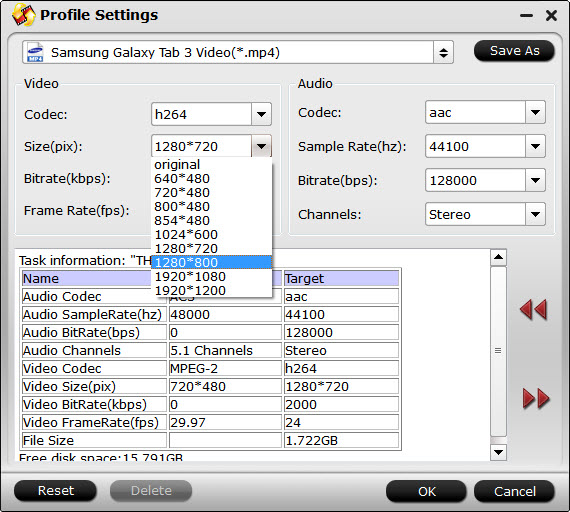Click the red double left arrow icon
This screenshot has height=512, width=570.
(x=534, y=309)
